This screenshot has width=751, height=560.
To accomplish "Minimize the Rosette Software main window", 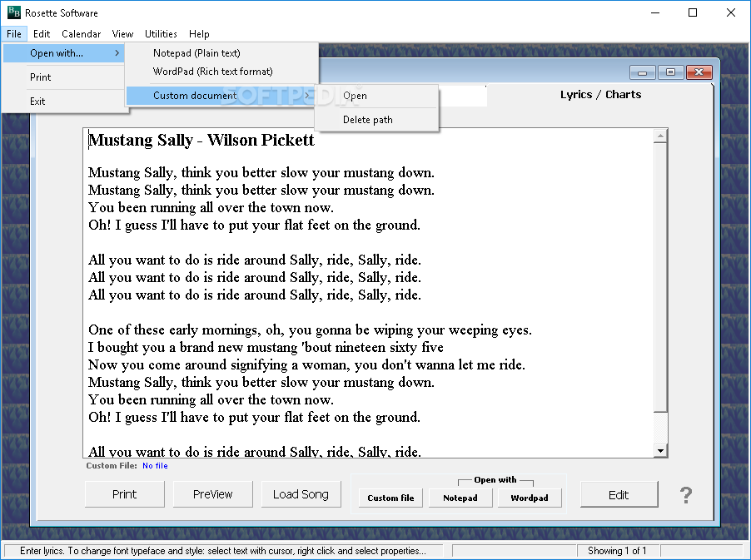I will (655, 13).
